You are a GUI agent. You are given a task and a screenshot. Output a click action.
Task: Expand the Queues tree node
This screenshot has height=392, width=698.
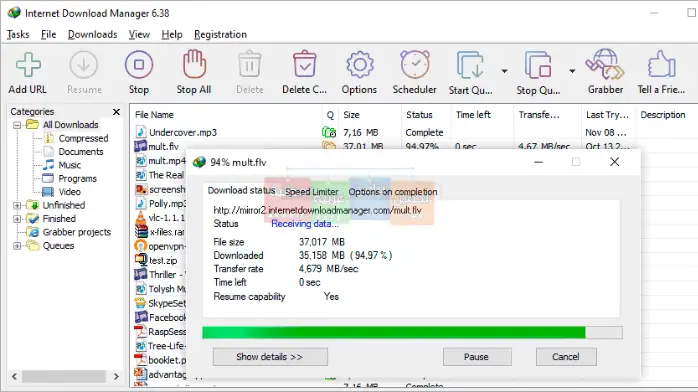pos(17,246)
